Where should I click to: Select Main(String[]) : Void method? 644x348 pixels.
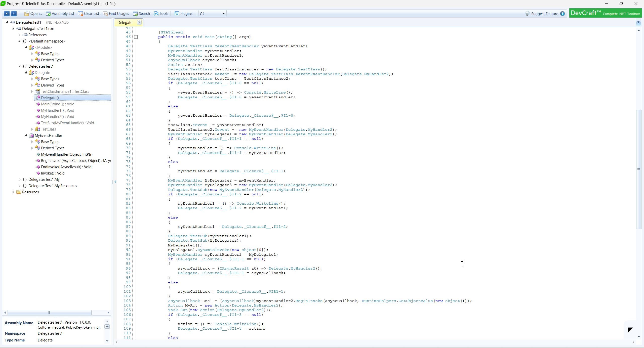coord(58,104)
